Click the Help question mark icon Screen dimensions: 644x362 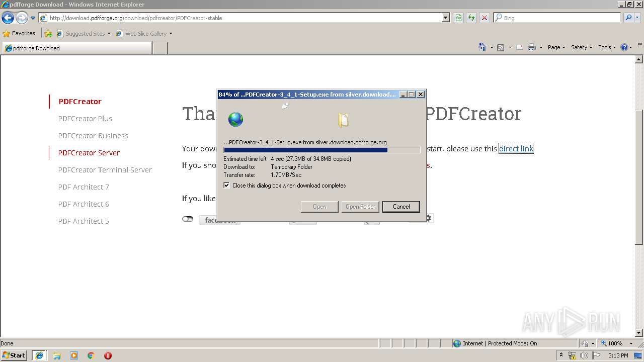(624, 47)
